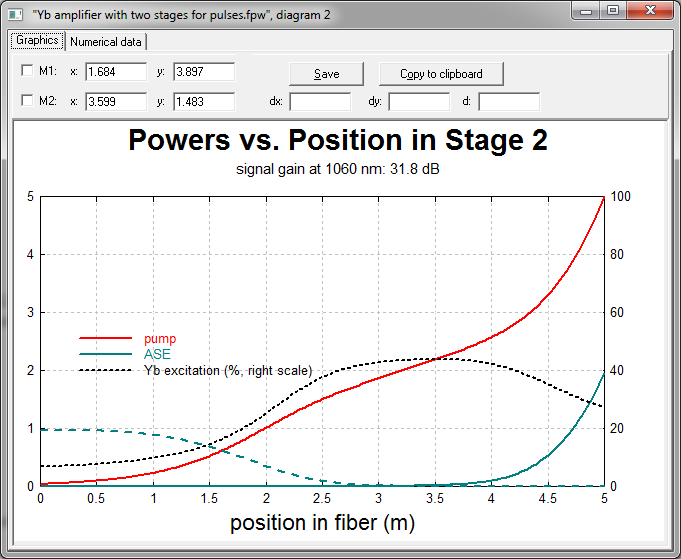Click the x-axis tick label 0.5
This screenshot has height=559, width=681.
[96, 498]
